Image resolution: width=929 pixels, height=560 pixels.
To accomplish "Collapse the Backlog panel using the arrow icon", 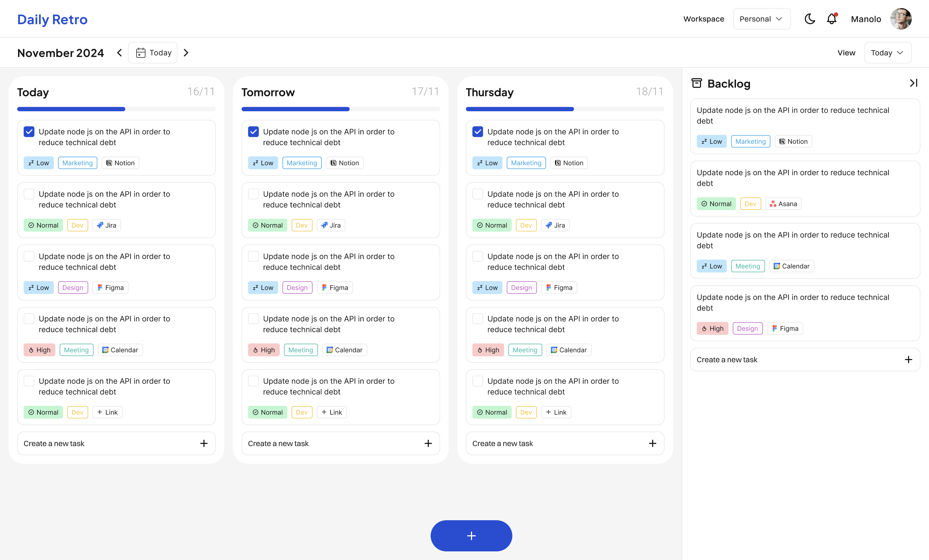I will click(913, 83).
